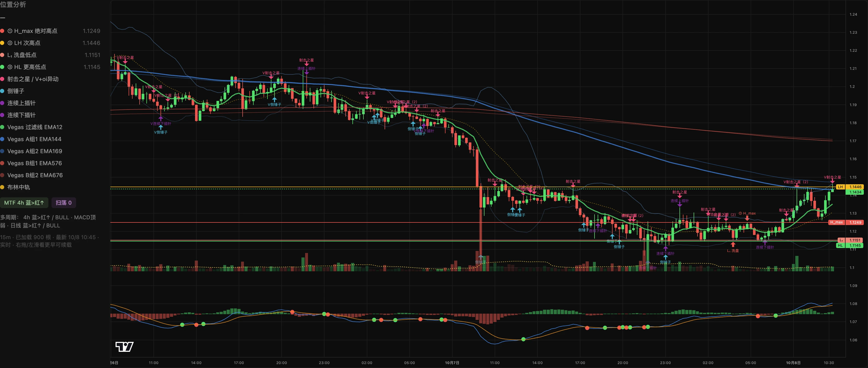
Task: Click Vegas A组1 EMA144 blue color dot
Action: click(x=2, y=139)
